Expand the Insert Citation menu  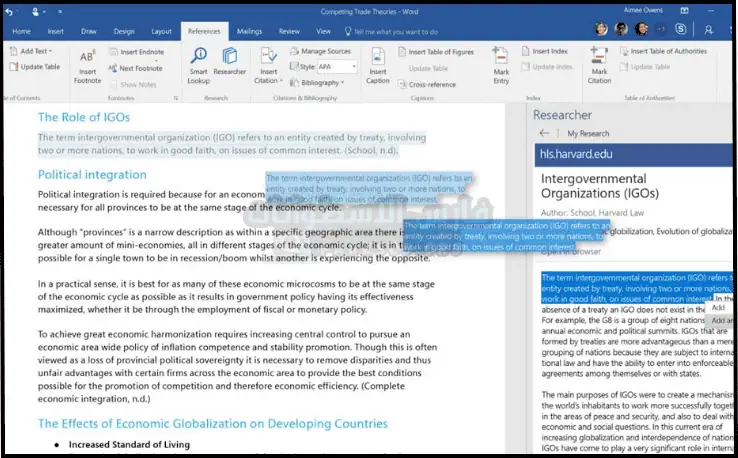pos(268,76)
